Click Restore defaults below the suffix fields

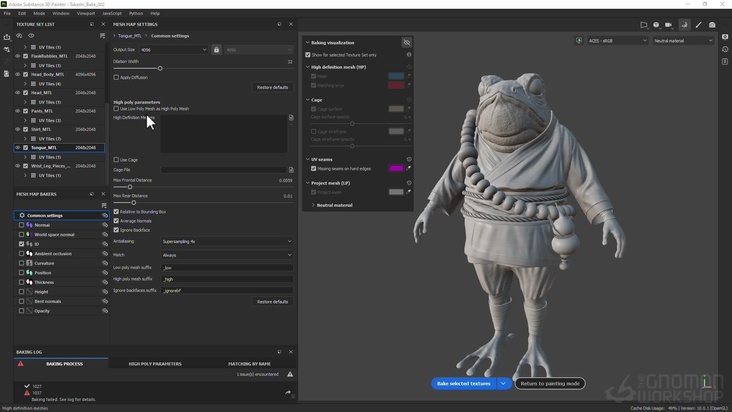click(x=273, y=302)
